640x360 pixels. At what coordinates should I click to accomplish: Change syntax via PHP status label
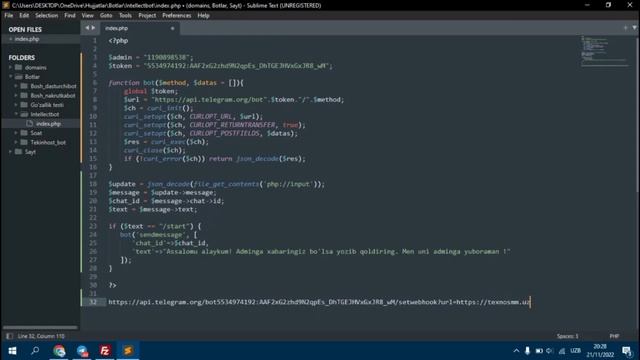614,336
